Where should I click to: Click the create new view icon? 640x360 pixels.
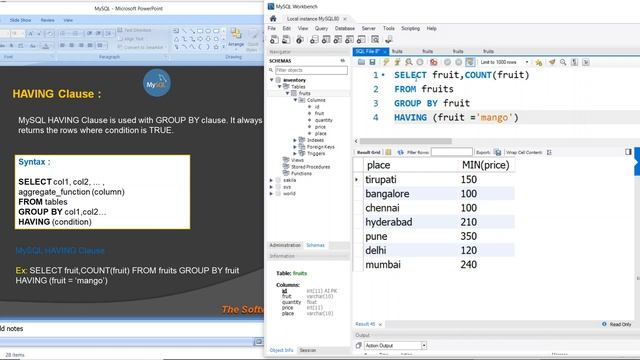click(x=338, y=40)
